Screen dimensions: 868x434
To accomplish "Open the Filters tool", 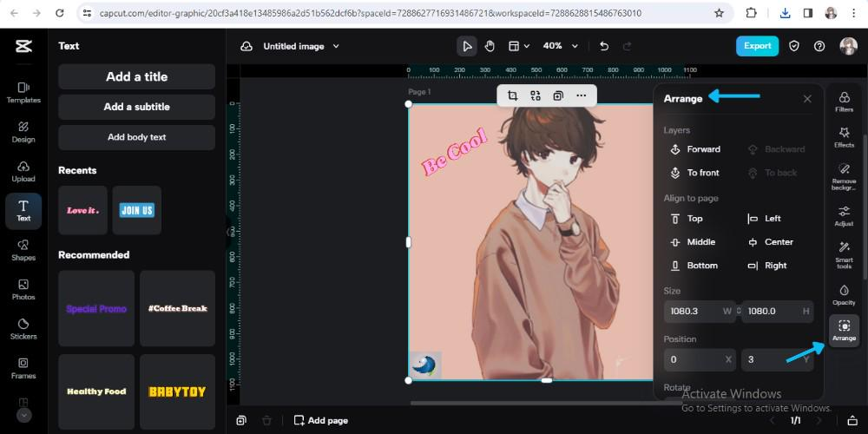I will tap(845, 102).
